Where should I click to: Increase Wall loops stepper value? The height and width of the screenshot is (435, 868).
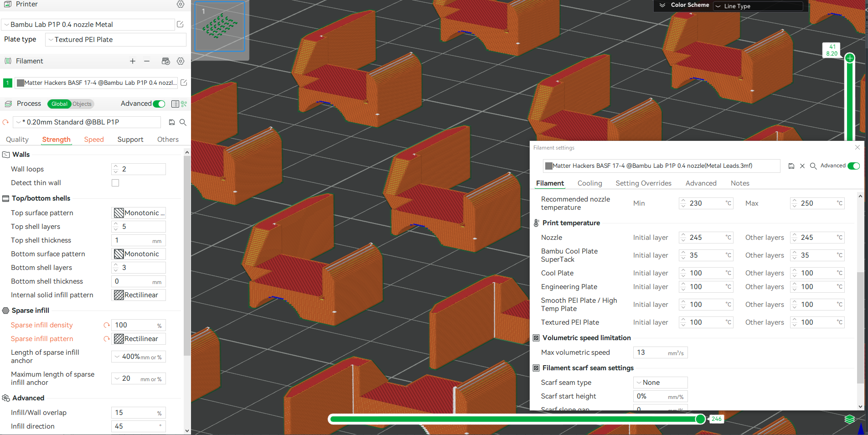point(116,166)
